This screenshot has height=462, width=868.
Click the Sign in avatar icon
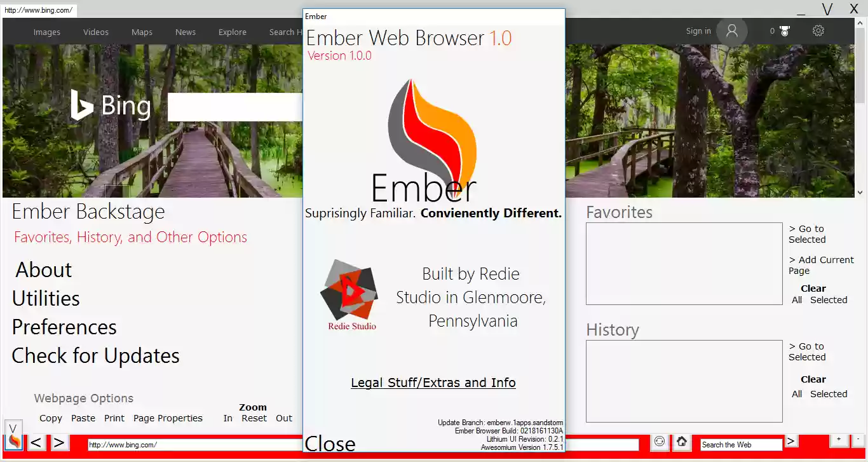click(x=731, y=31)
